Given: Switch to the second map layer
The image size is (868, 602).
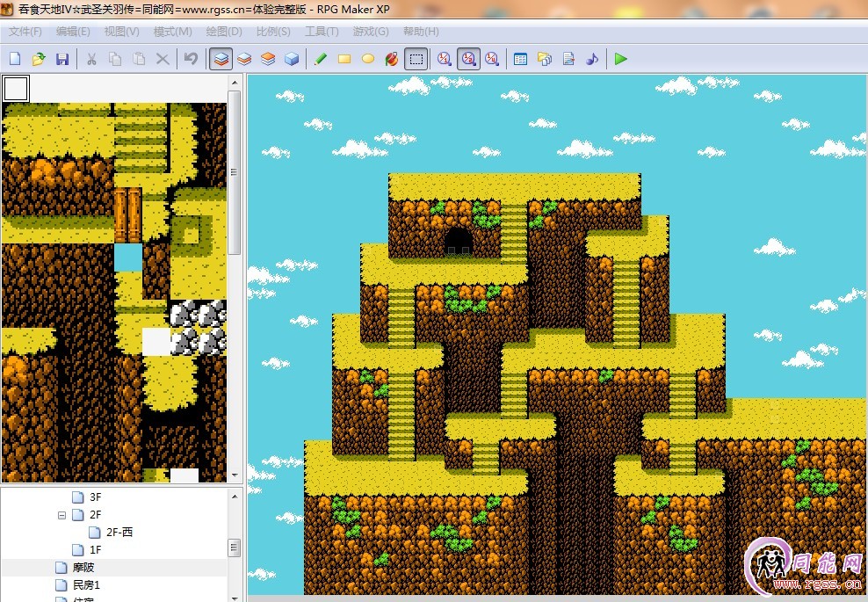Looking at the screenshot, I should click(x=244, y=59).
